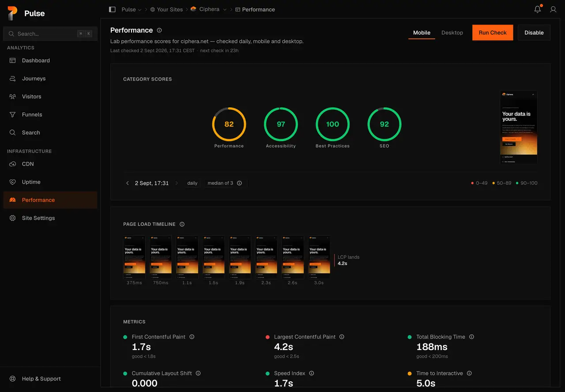Click info icon for Speed Index
Screen dimensions: 565x392
[312, 373]
